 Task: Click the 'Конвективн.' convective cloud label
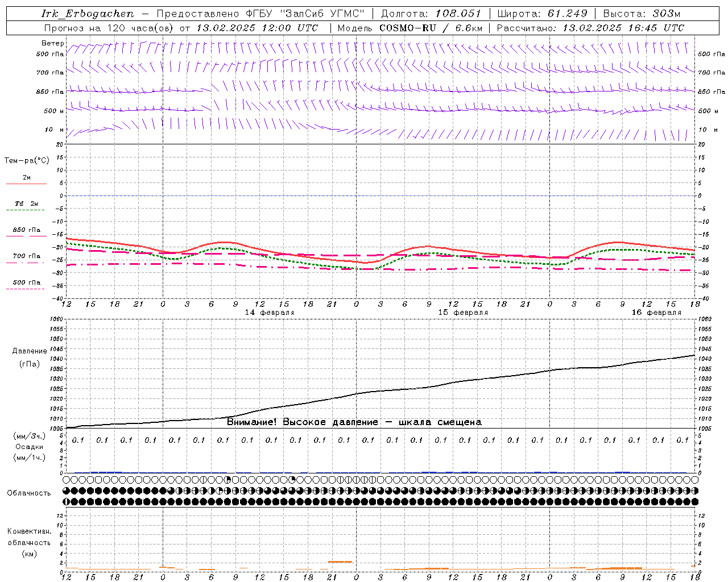tap(29, 532)
